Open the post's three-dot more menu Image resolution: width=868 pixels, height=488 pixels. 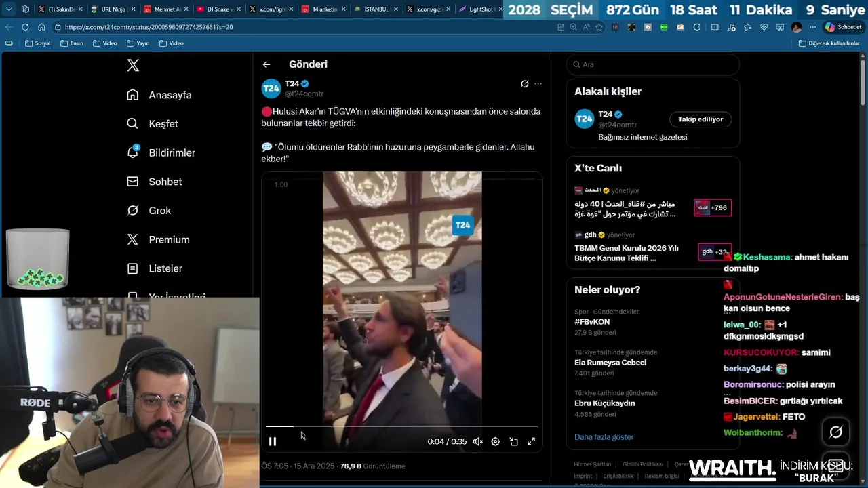tap(538, 84)
